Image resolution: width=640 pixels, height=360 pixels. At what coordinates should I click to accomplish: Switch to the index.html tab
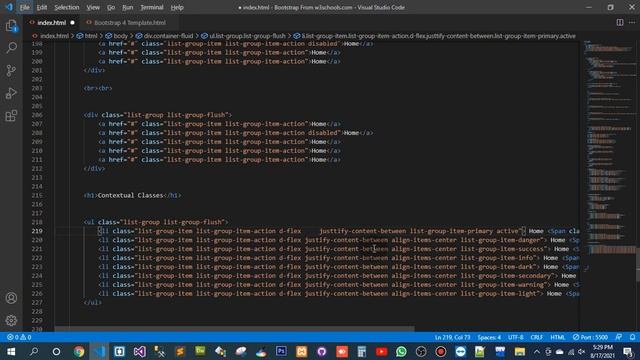point(51,23)
